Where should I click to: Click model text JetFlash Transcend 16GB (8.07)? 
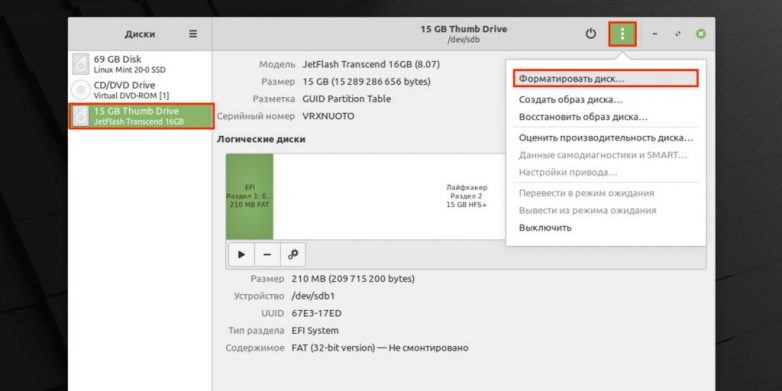[371, 64]
